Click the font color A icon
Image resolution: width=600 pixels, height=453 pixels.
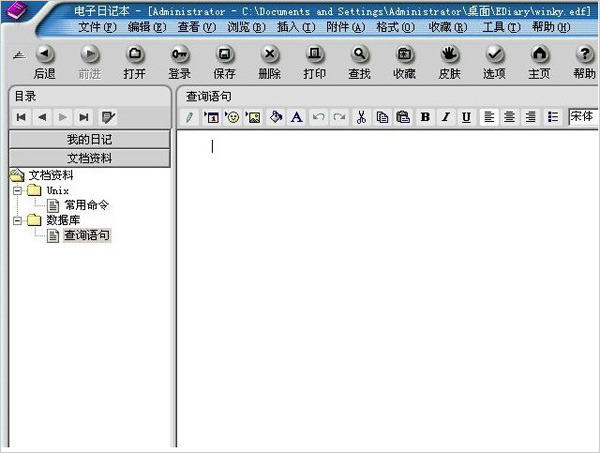point(297,117)
